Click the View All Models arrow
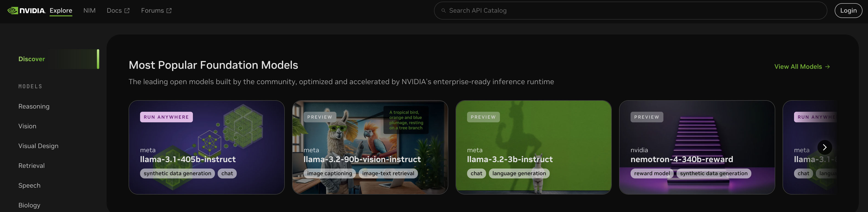Screen dimensions: 868x212 [827, 67]
